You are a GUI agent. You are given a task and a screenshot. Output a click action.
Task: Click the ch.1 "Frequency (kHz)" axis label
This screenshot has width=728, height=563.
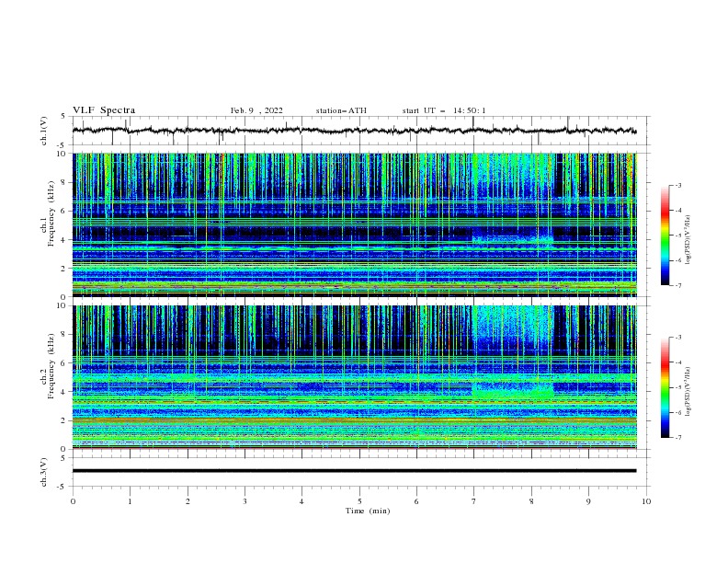point(51,214)
